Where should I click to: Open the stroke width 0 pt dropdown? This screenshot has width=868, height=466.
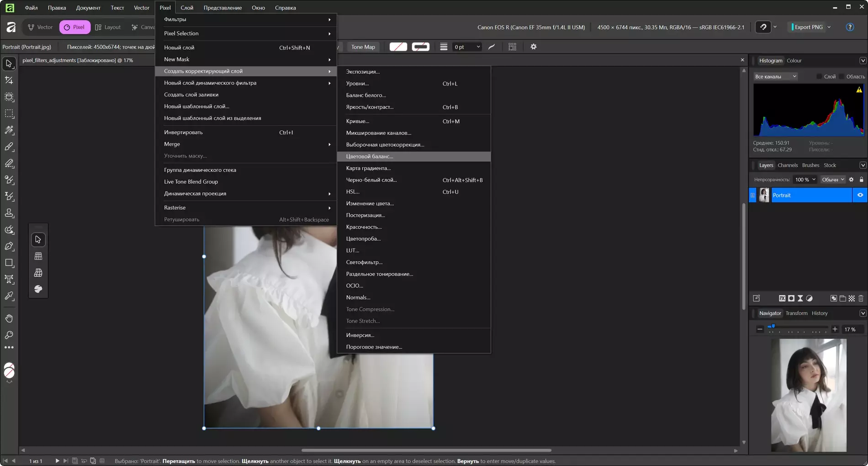coord(467,47)
